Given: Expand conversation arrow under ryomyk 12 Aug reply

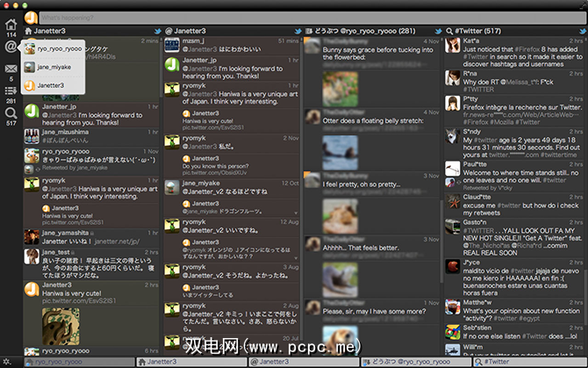Looking at the screenshot, I should coord(297,258).
